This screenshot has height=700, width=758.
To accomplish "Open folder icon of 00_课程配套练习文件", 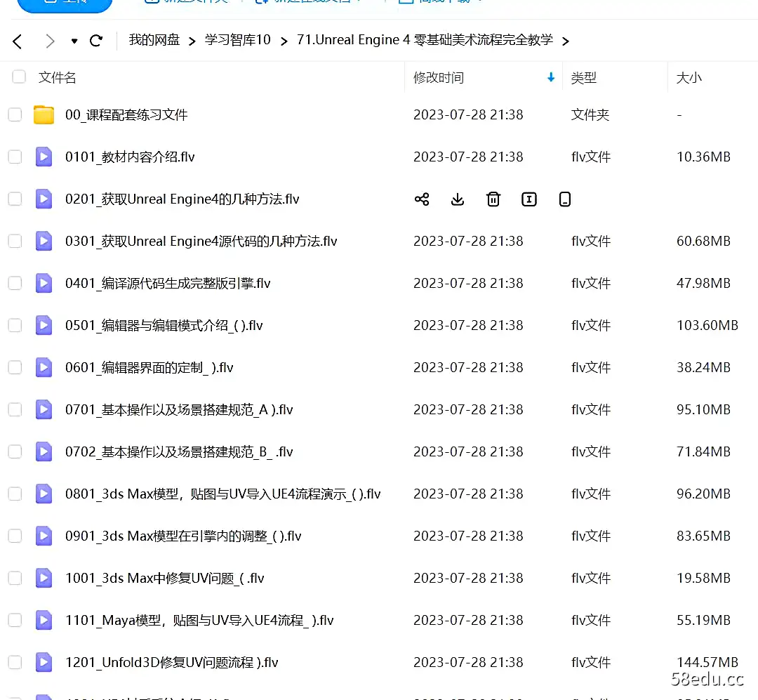I will tap(44, 114).
